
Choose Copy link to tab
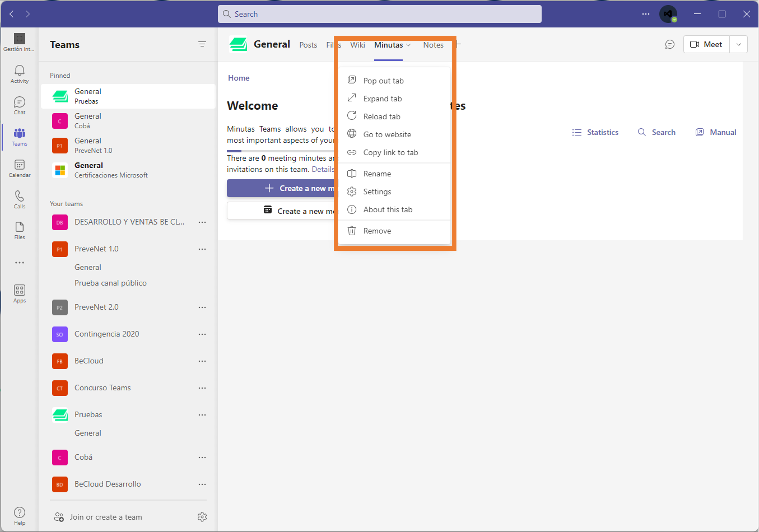tap(394, 152)
